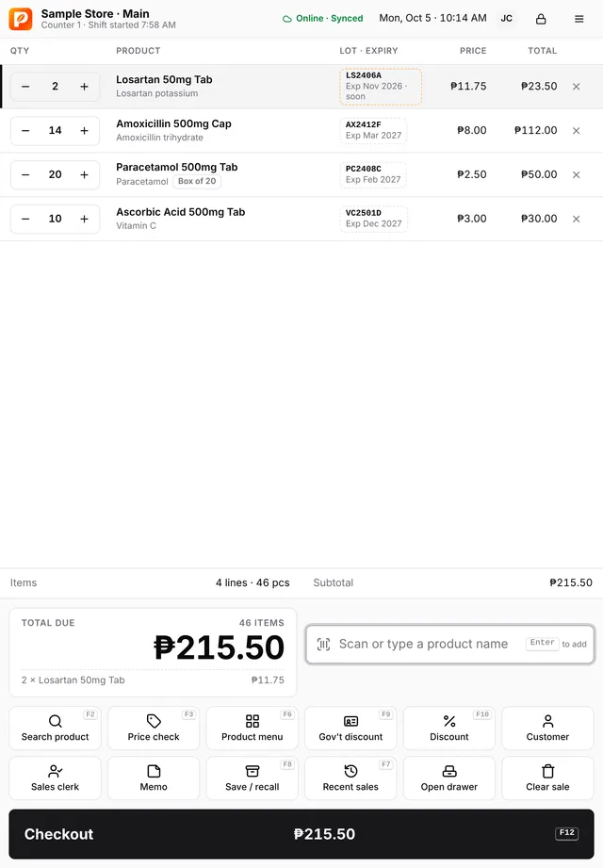Select Customer

pos(547,728)
